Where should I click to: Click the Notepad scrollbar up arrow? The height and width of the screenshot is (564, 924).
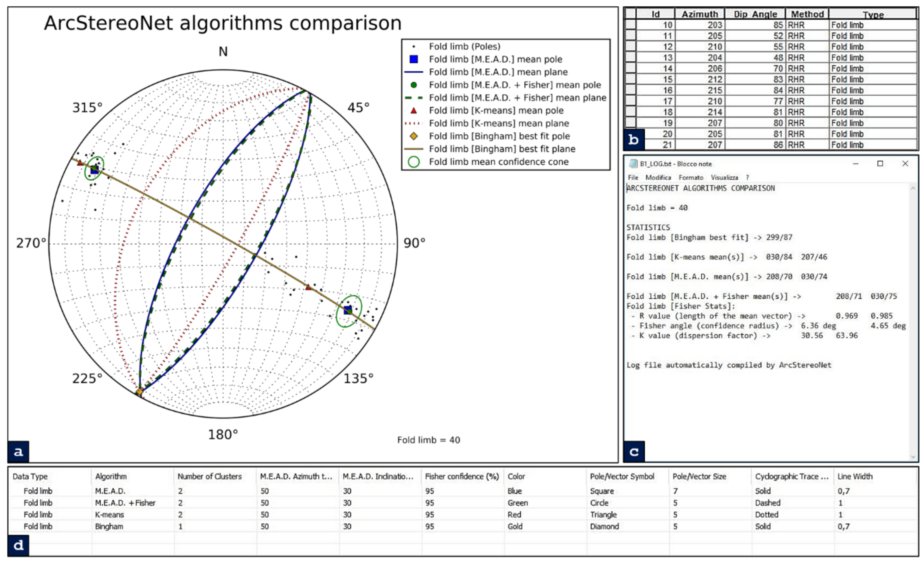click(x=913, y=188)
